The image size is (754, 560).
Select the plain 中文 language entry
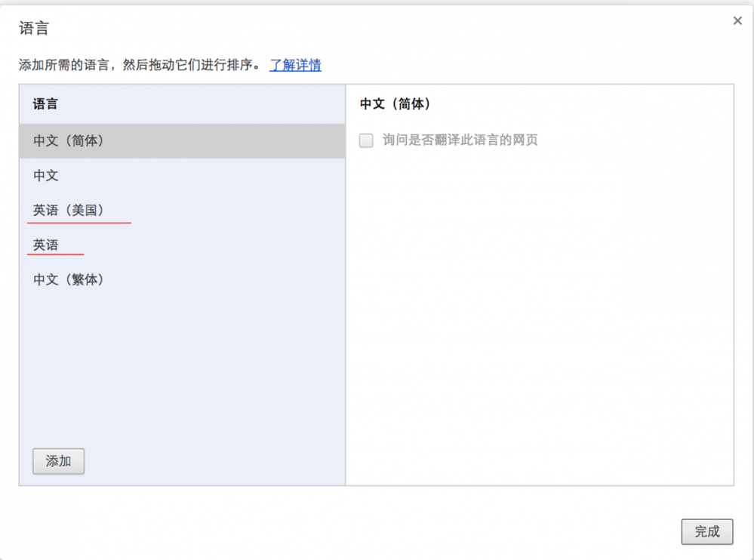[46, 176]
